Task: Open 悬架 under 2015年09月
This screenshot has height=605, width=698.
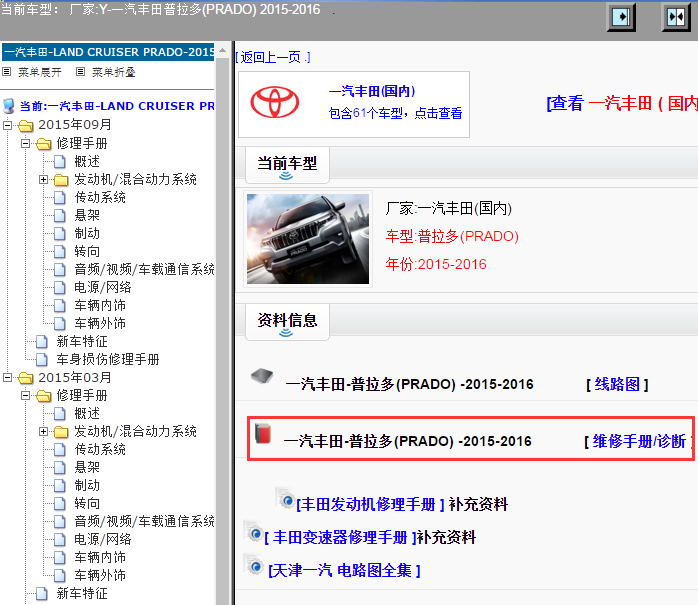Action: coord(87,215)
